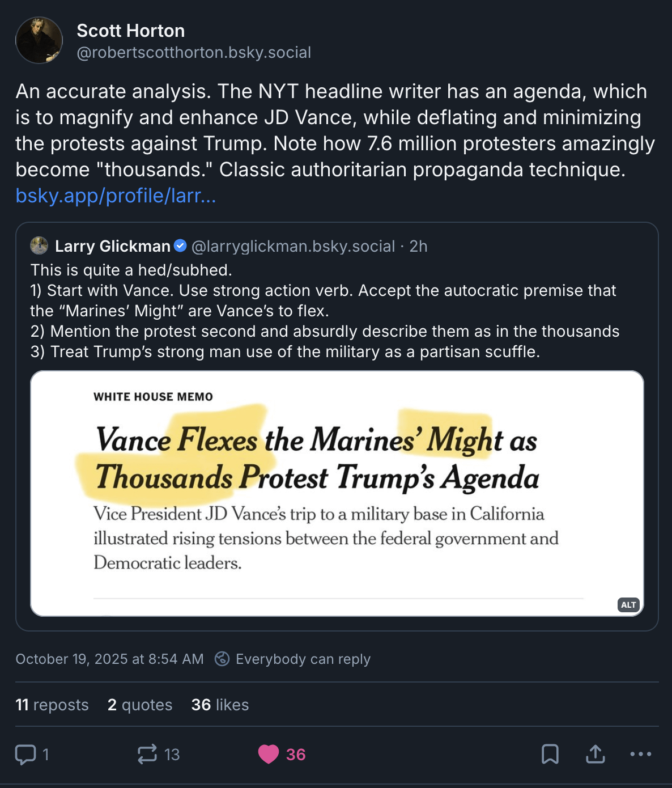Click the reply speech bubble icon
The height and width of the screenshot is (788, 672).
(25, 755)
